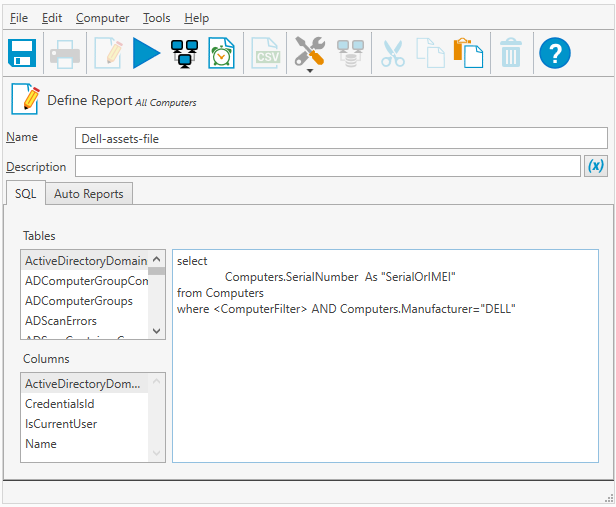Click the Define Report pencil toolbar icon
Screen dimensions: 616x507
108,53
